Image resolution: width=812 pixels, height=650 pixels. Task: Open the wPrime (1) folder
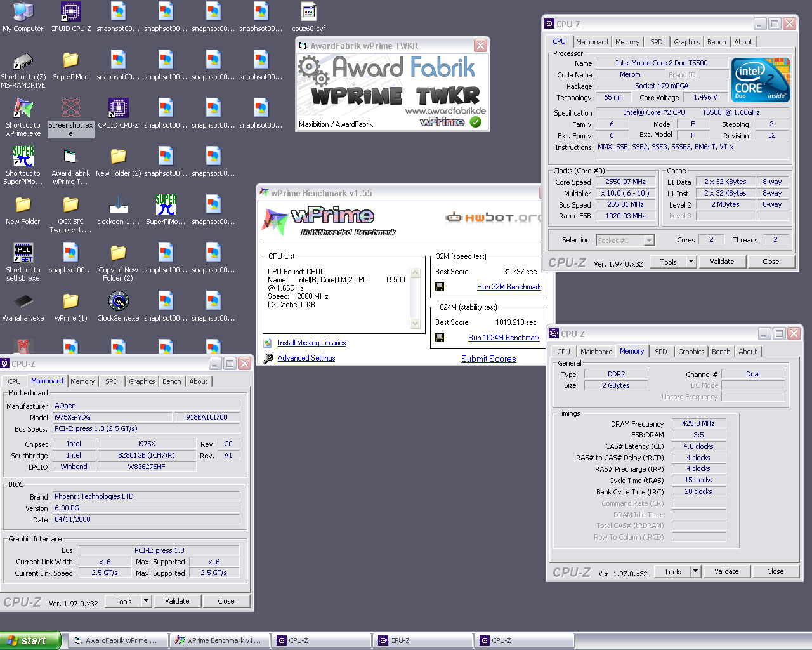coord(70,307)
